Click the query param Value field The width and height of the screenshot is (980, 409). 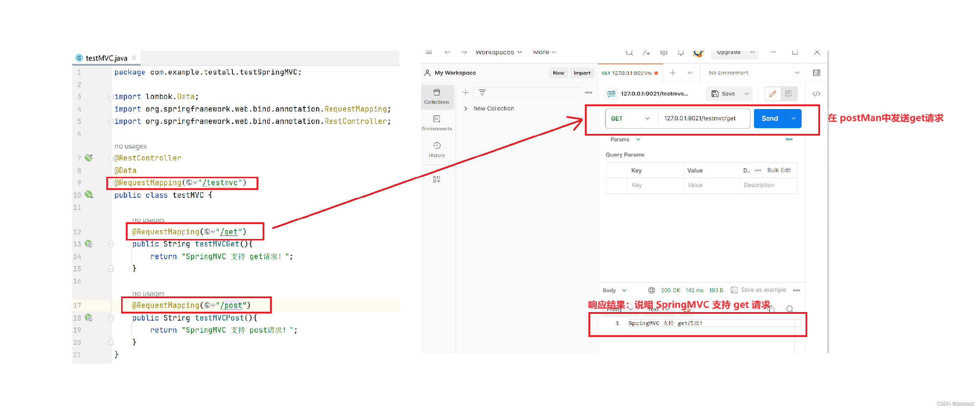point(711,185)
